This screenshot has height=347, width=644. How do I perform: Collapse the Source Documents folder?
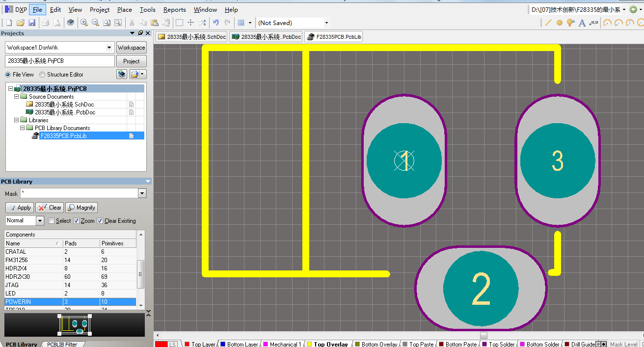(16, 97)
